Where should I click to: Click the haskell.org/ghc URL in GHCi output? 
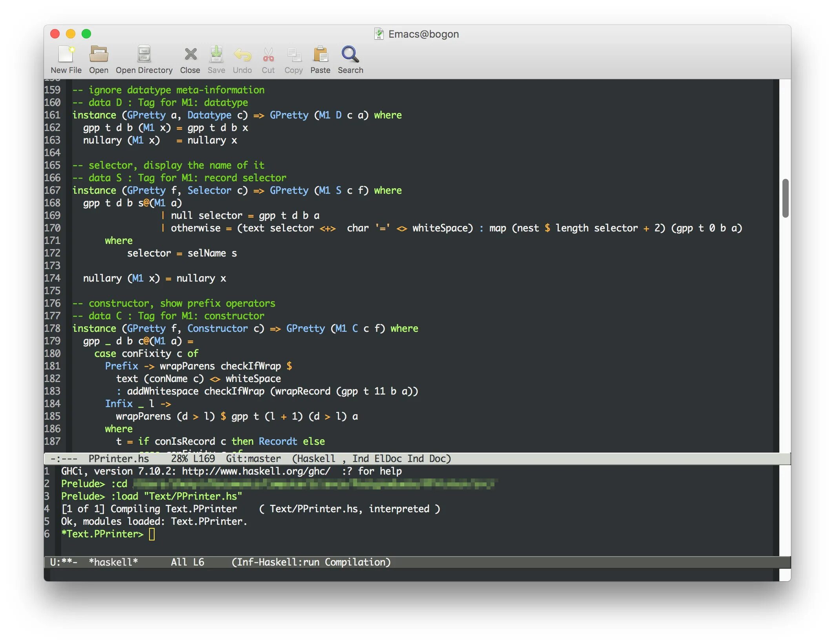[256, 471]
